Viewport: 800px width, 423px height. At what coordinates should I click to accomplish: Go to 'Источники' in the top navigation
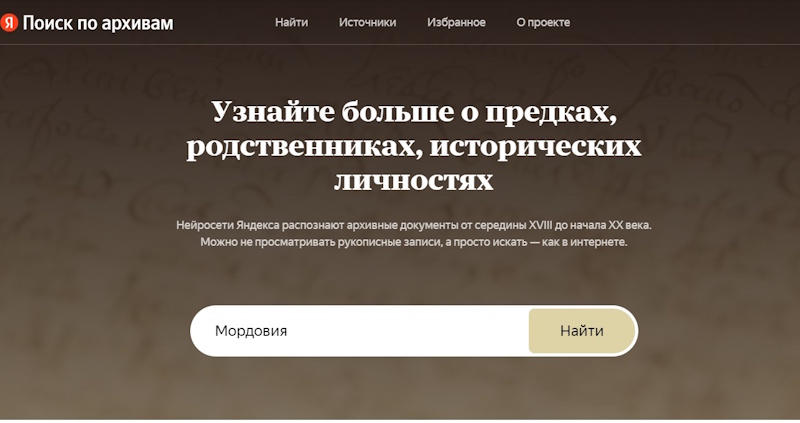tap(367, 22)
